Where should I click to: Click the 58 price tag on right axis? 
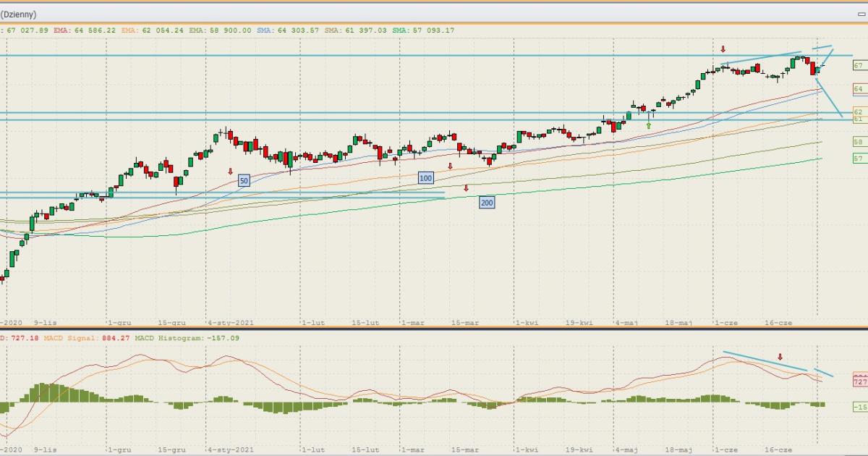[859, 142]
